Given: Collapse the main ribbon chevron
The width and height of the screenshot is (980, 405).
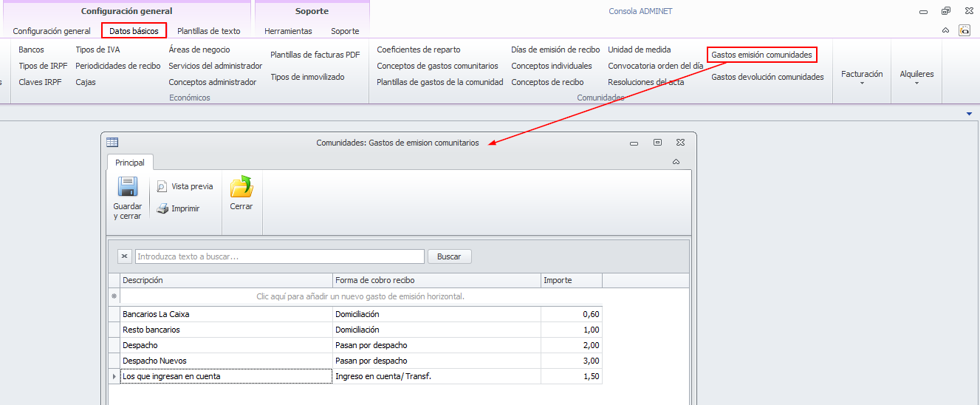Looking at the screenshot, I should [x=946, y=30].
